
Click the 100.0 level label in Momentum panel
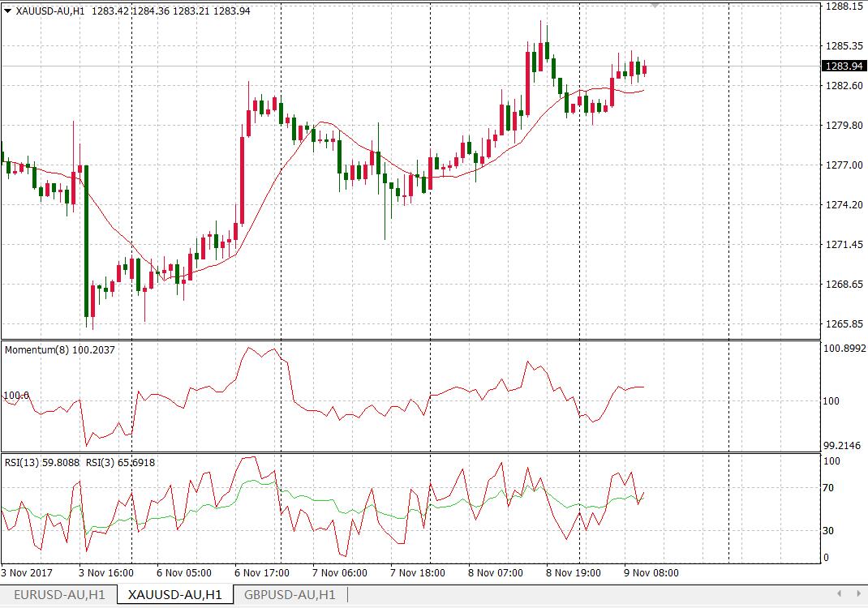click(x=16, y=396)
